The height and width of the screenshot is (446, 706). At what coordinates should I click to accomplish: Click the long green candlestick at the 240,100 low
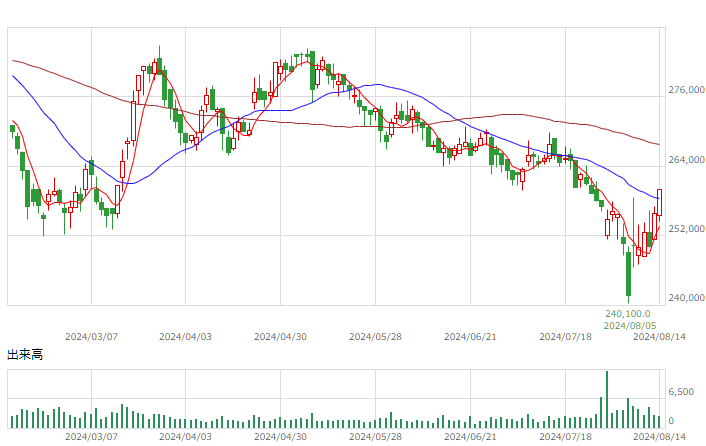click(x=629, y=274)
